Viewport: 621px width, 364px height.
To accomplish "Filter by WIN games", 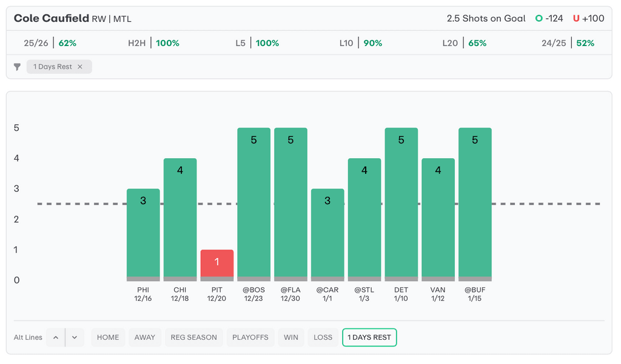I will pyautogui.click(x=291, y=337).
